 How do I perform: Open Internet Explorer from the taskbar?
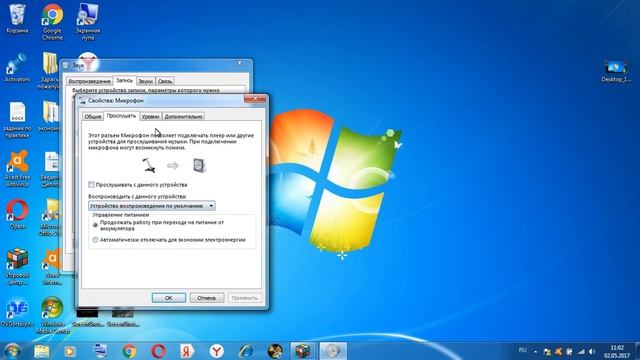tap(246, 351)
